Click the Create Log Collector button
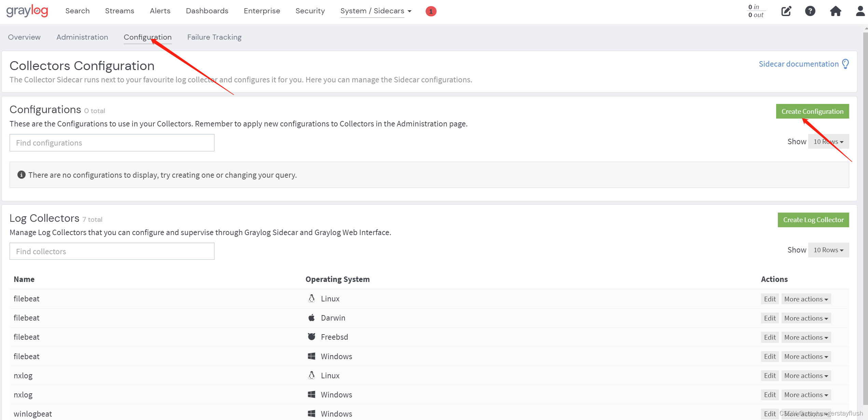The height and width of the screenshot is (420, 868). point(813,220)
